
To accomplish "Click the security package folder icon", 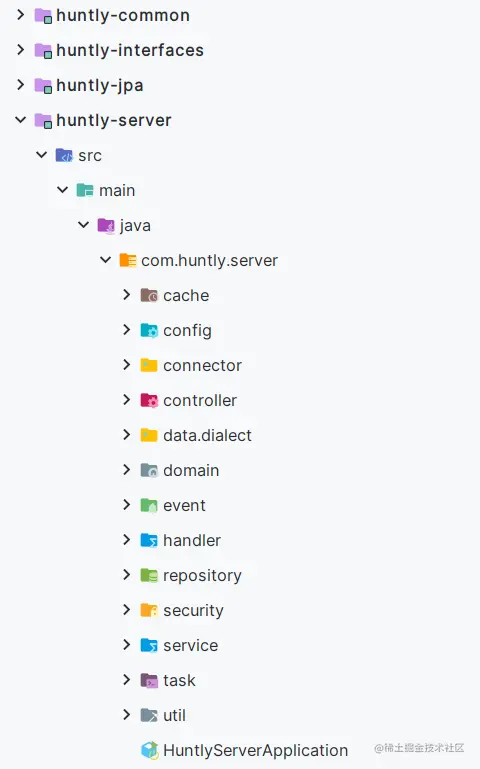I will [x=149, y=610].
